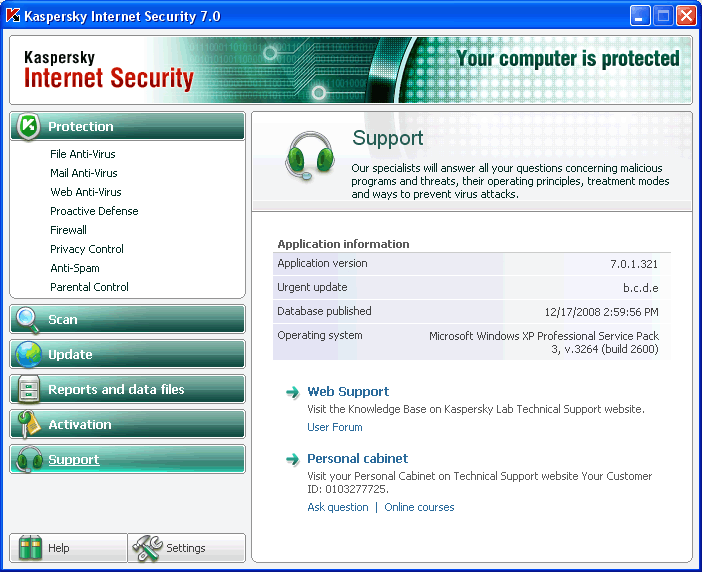Click the Online courses link
The height and width of the screenshot is (572, 702).
coord(419,508)
